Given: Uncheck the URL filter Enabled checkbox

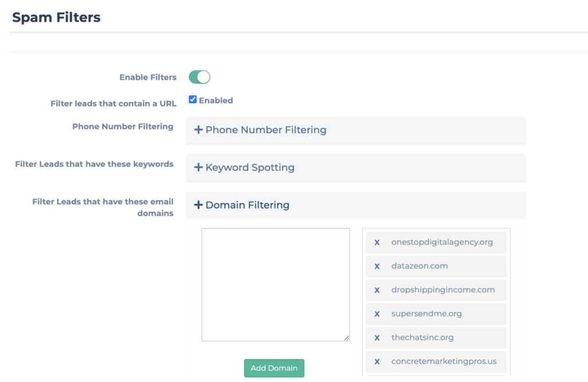Looking at the screenshot, I should (193, 100).
